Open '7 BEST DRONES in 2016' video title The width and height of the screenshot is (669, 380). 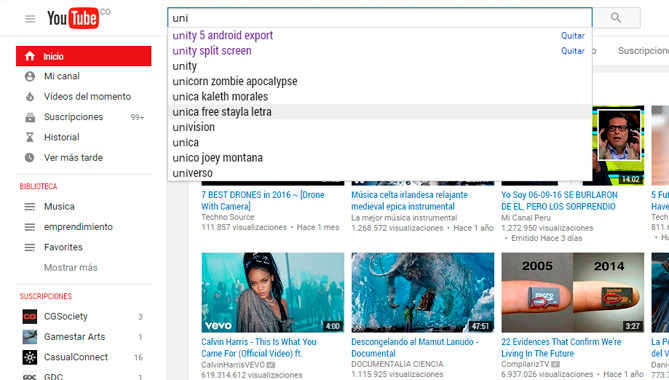(263, 201)
